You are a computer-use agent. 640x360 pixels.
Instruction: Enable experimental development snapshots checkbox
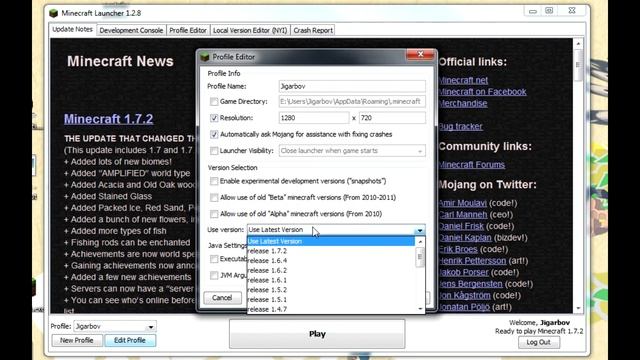[x=214, y=181]
